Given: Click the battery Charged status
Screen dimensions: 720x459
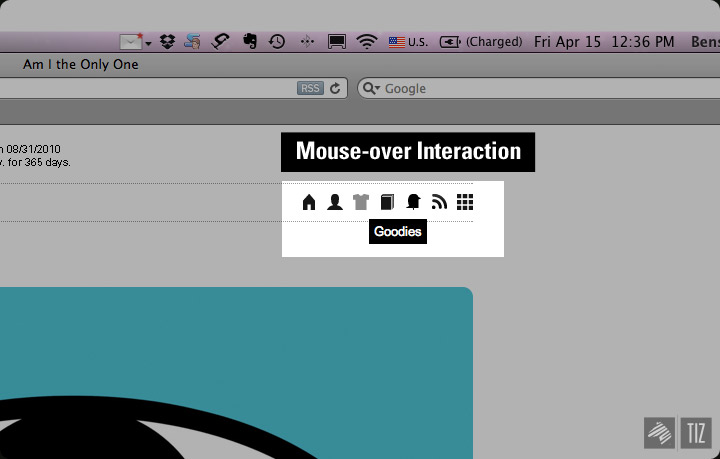Looking at the screenshot, I should coord(481,42).
